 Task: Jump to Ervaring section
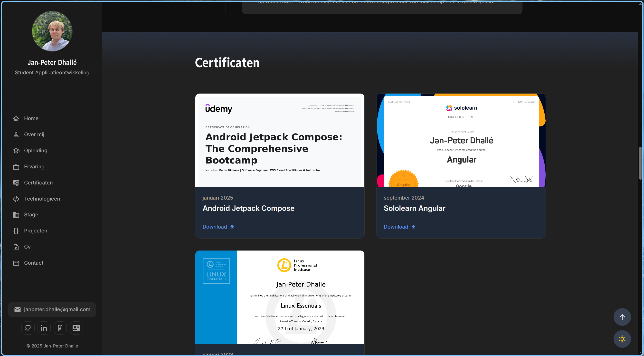pyautogui.click(x=34, y=167)
